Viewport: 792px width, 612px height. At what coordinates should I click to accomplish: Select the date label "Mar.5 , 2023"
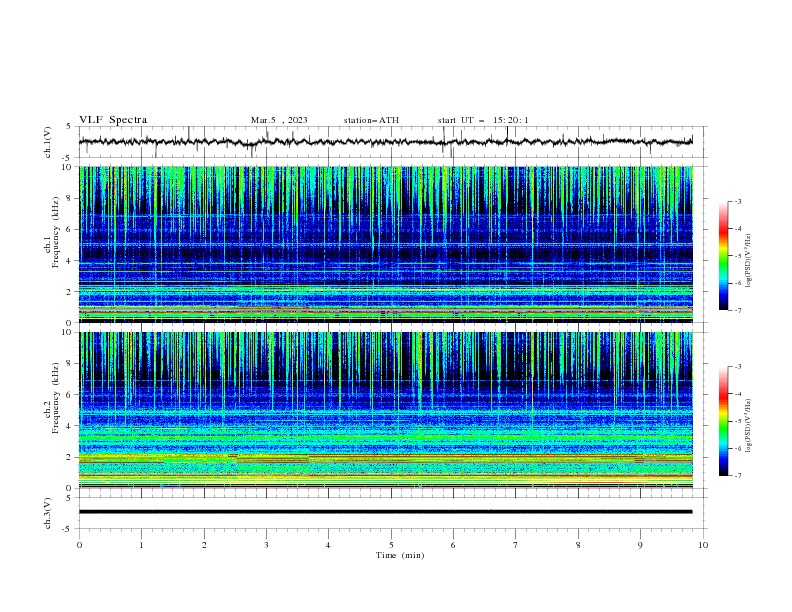point(279,120)
